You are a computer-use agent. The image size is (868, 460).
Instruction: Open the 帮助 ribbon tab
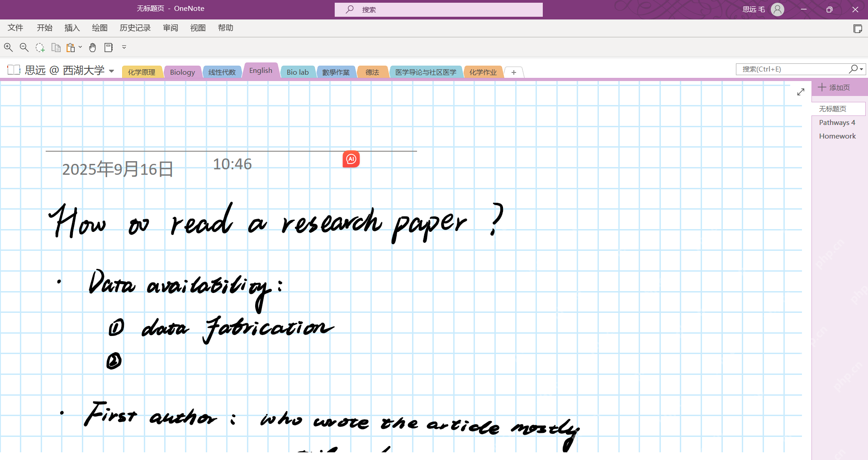(225, 28)
